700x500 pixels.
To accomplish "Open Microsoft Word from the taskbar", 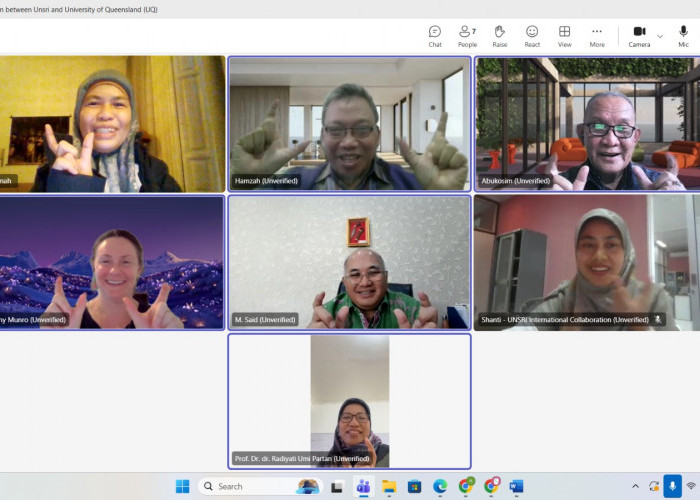I will coord(516,487).
